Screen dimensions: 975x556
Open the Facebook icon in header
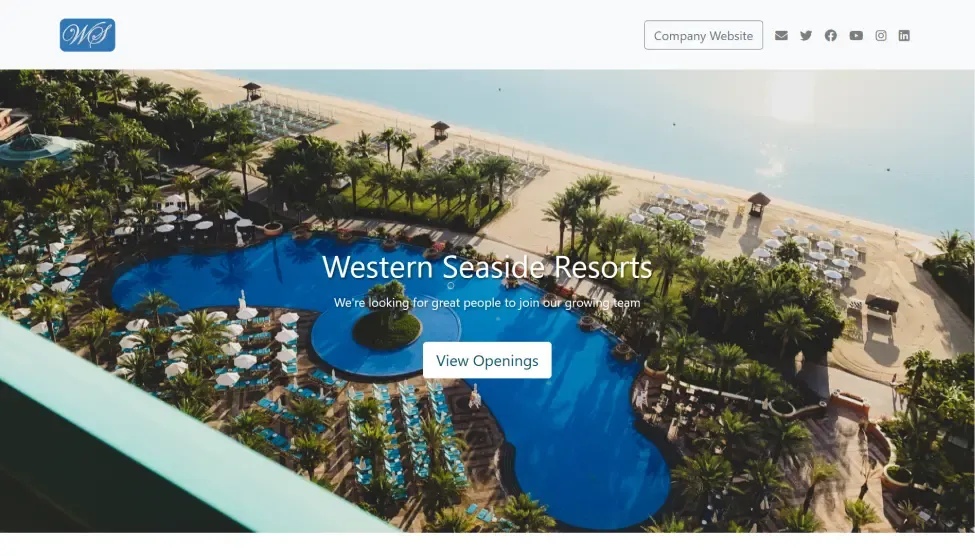(x=831, y=35)
